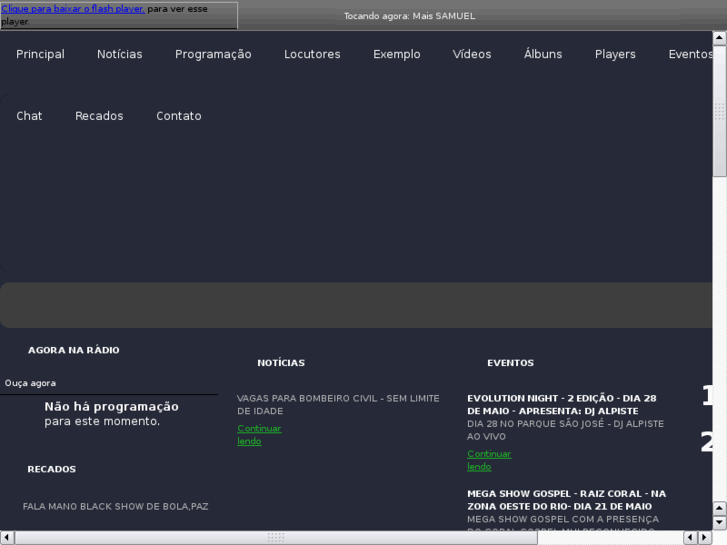
Task: Go to the Recados menu item
Action: point(99,116)
